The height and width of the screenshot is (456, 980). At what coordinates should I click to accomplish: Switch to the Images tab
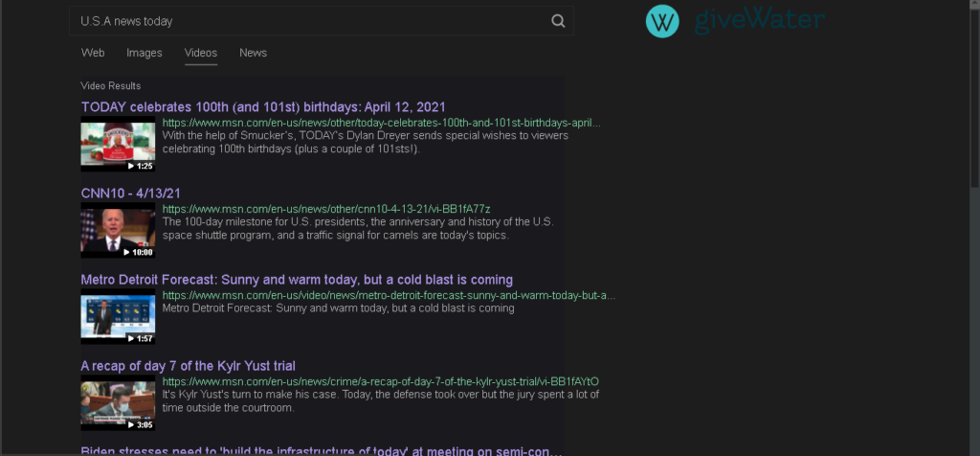[x=145, y=54]
